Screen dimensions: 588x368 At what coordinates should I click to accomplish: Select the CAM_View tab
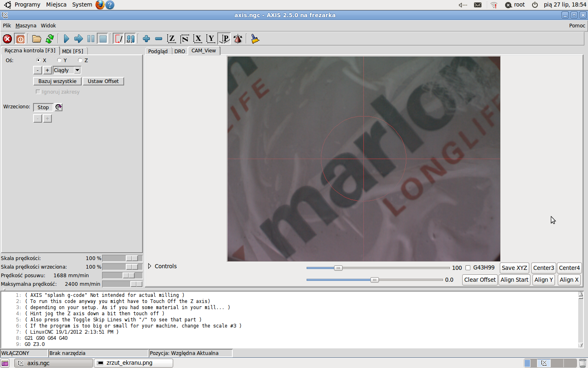(204, 51)
